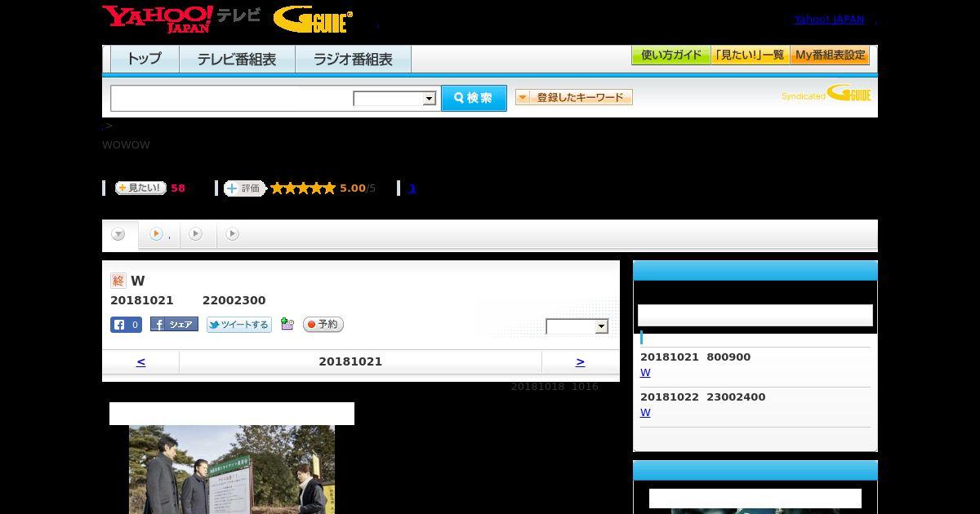Open the テレビ番組表 tab
Viewport: 980px width, 514px height.
[x=237, y=60]
